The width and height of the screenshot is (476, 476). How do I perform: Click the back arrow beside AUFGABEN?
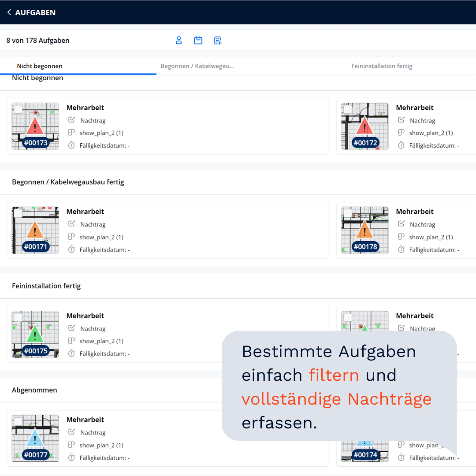pos(9,12)
